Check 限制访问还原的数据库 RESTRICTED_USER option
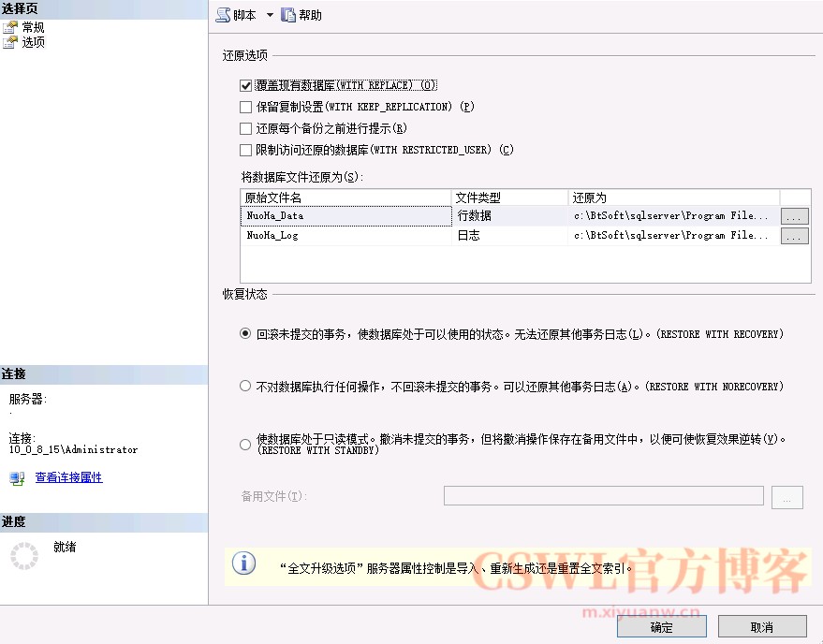 (246, 150)
